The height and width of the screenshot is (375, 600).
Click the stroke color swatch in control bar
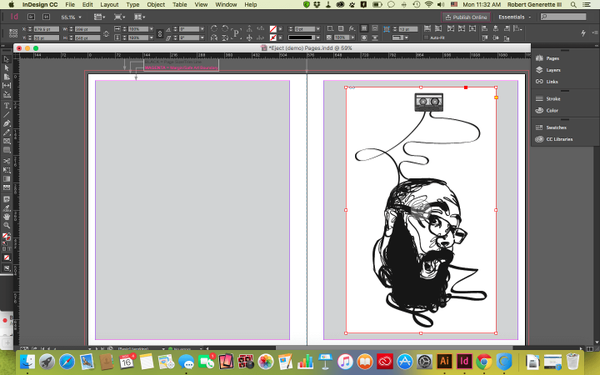point(273,38)
